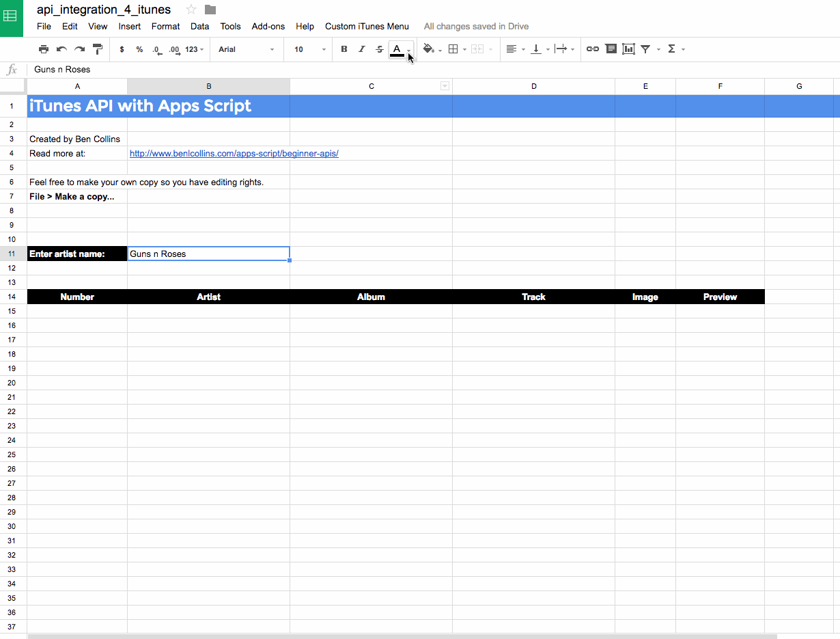Screen dimensions: 840x639
Task: Open the Custom iTunes Menu
Action: click(367, 26)
